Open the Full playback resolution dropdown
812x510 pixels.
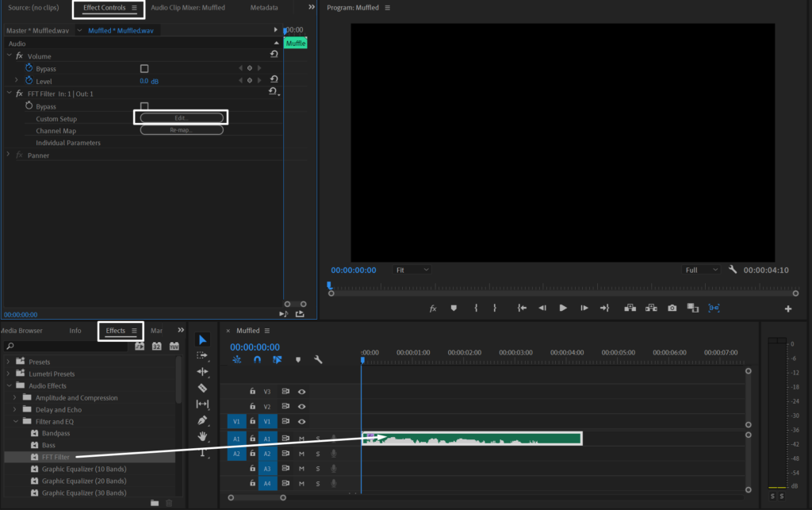701,270
